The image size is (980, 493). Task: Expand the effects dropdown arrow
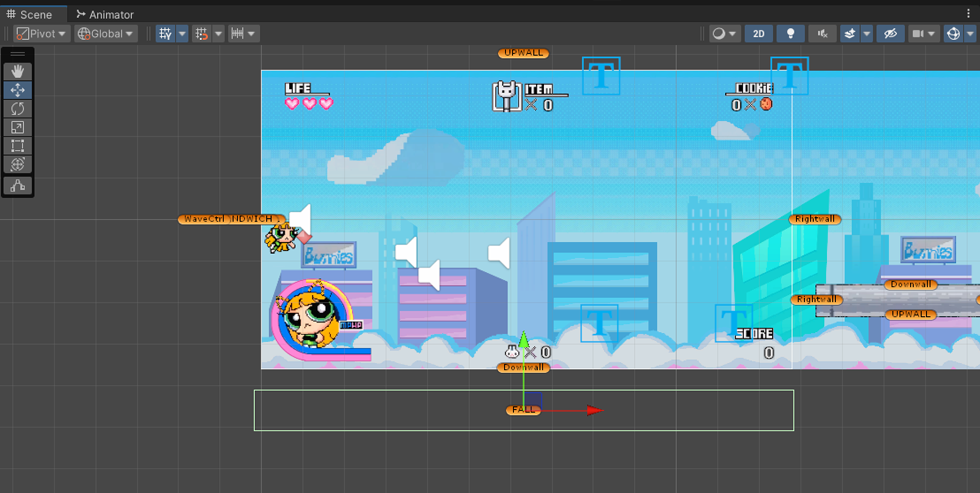[x=866, y=34]
